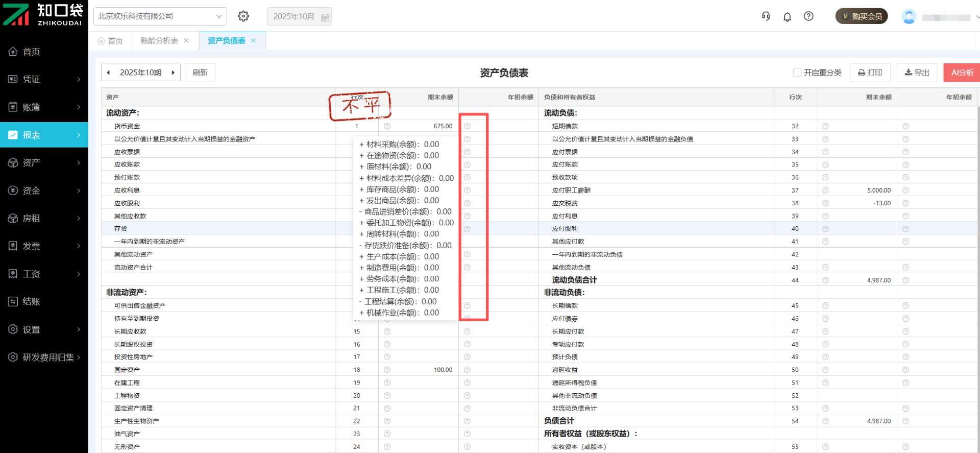Switch to the 首页 tab
This screenshot has width=980, height=453.
click(x=110, y=41)
